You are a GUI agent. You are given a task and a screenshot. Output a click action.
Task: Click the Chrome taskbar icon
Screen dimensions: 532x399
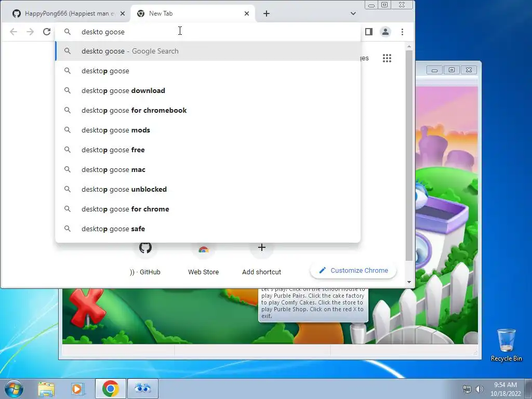(110, 389)
